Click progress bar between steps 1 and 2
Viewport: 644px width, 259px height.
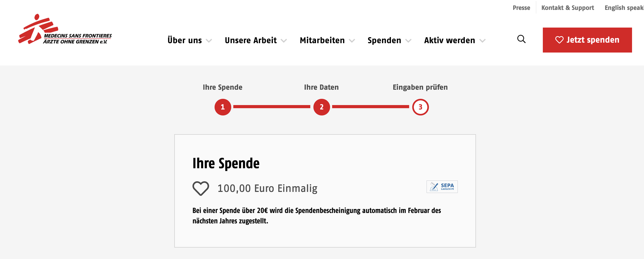[272, 107]
